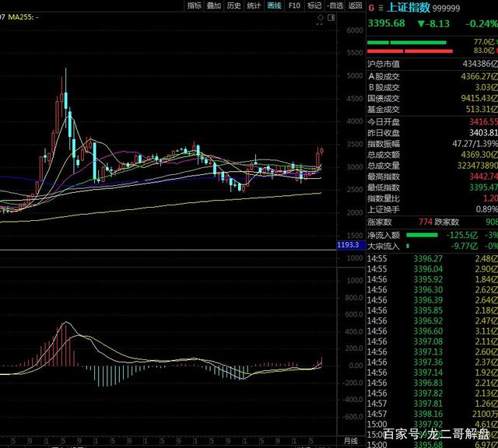This screenshot has width=498, height=448.
Task: Click the 叠加 overlay button
Action: pyautogui.click(x=214, y=5)
